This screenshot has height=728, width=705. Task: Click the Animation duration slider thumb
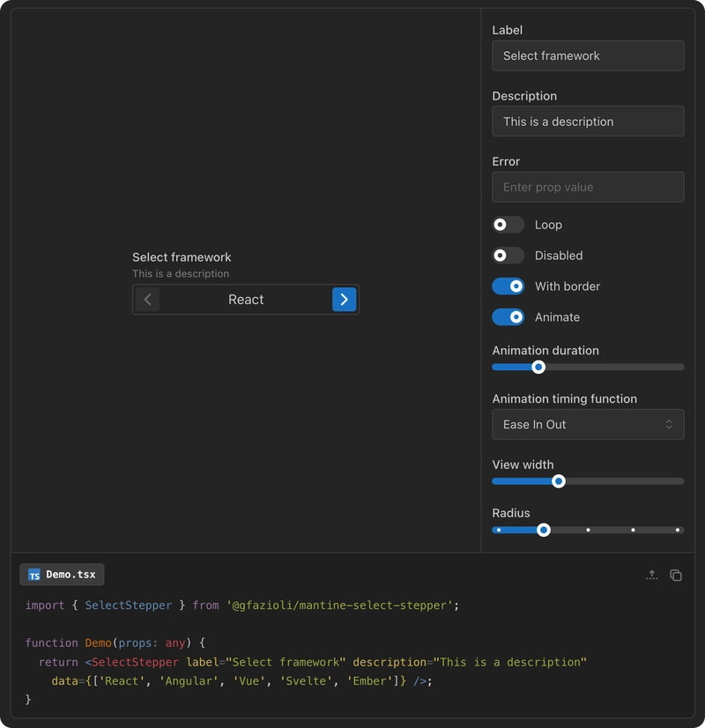coord(538,368)
